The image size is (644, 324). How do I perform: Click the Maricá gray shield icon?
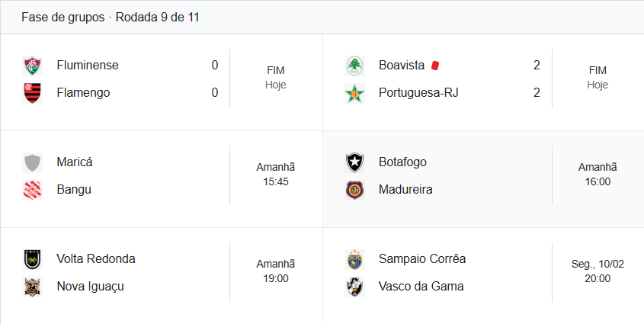coord(32,162)
